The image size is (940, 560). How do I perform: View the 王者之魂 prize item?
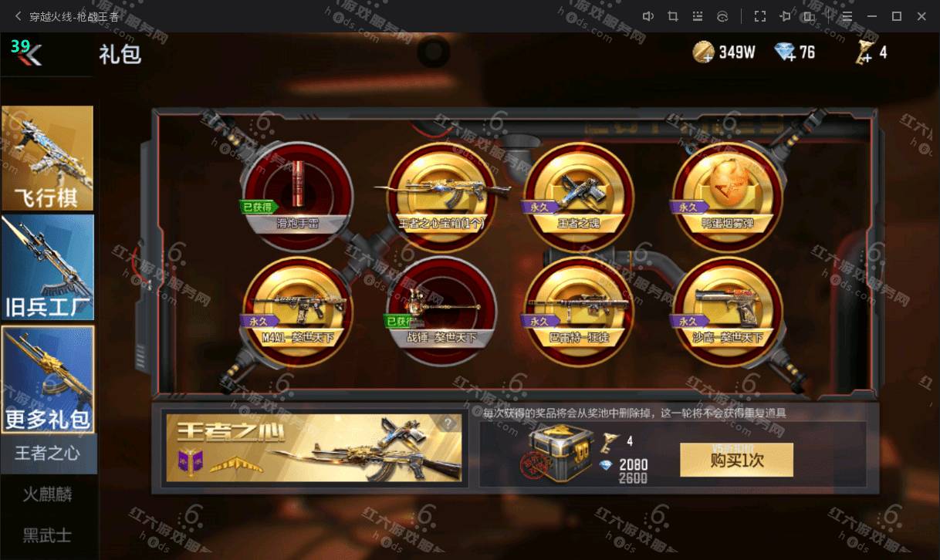point(579,197)
